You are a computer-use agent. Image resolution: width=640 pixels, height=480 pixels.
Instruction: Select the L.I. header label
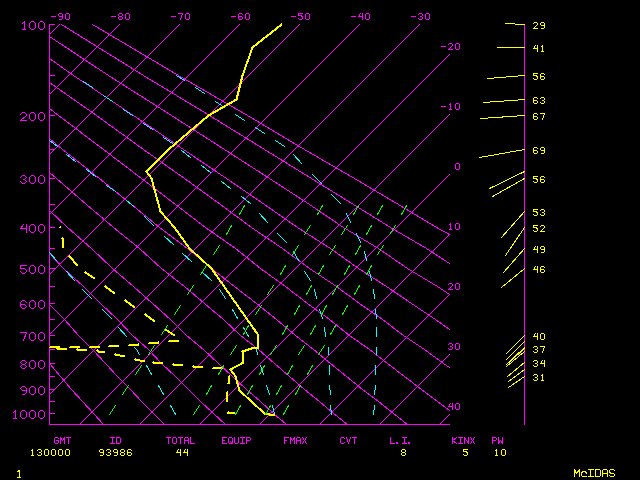tap(400, 440)
